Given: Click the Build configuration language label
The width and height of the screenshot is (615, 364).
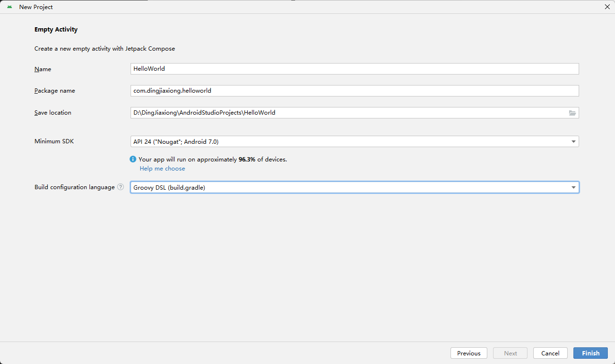Looking at the screenshot, I should (x=75, y=187).
